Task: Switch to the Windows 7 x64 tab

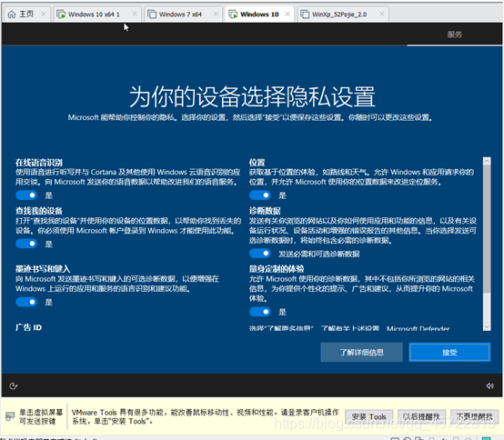Action: click(183, 15)
